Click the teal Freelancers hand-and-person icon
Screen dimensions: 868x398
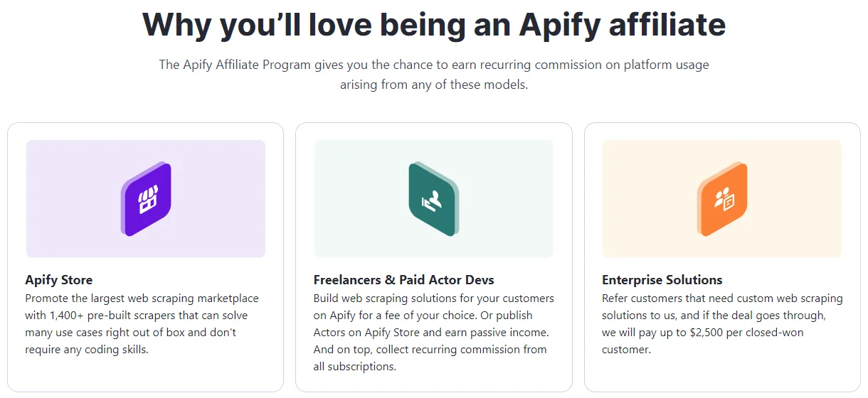(x=433, y=198)
